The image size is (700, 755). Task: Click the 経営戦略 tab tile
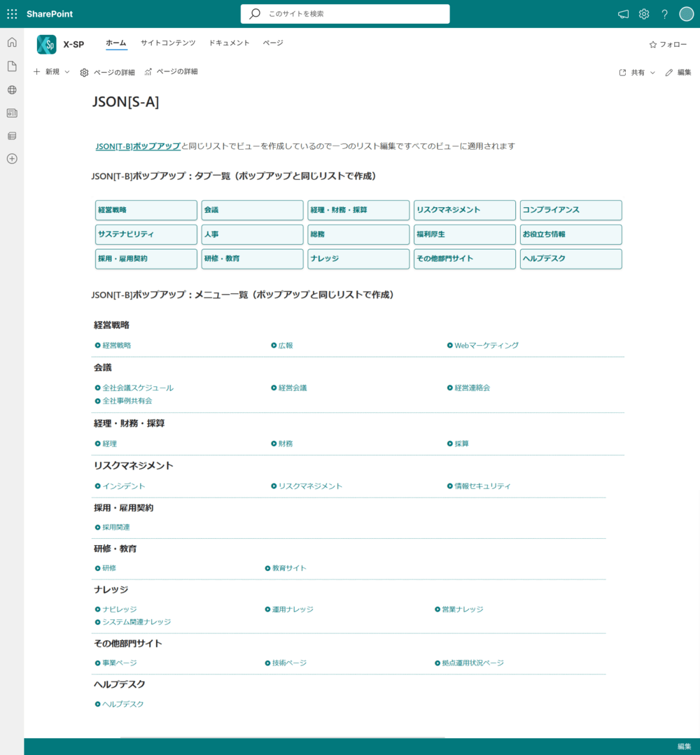146,210
